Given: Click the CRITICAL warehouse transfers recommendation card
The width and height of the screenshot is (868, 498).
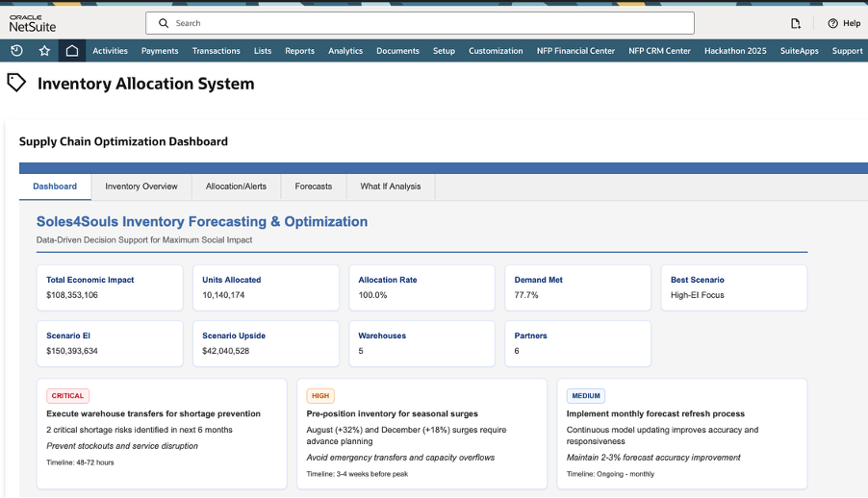Looking at the screenshot, I should point(162,433).
